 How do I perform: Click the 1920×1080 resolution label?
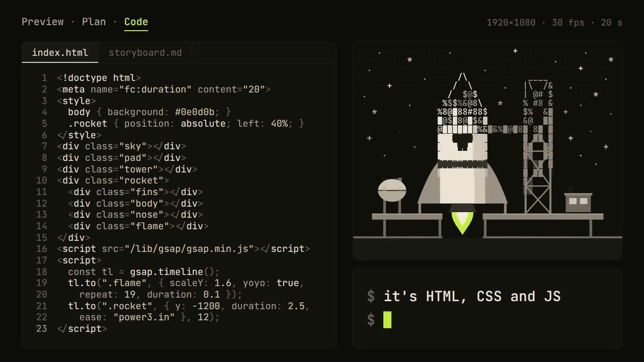pos(511,23)
